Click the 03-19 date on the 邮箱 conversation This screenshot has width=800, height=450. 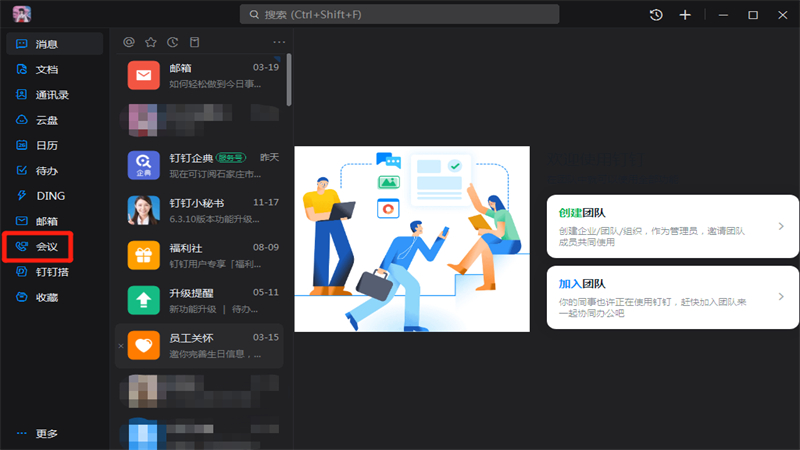(266, 67)
